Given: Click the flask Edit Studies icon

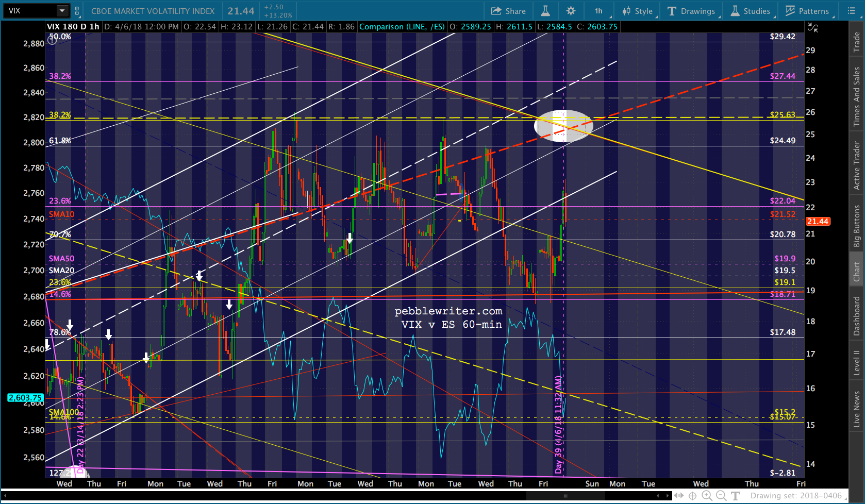Looking at the screenshot, I should point(545,11).
